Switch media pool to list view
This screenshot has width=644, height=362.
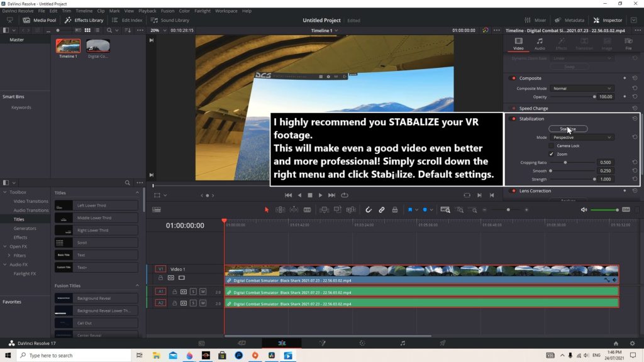point(97,30)
